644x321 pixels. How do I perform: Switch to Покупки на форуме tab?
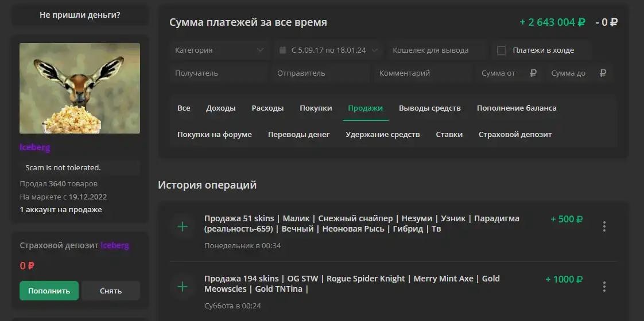click(215, 135)
